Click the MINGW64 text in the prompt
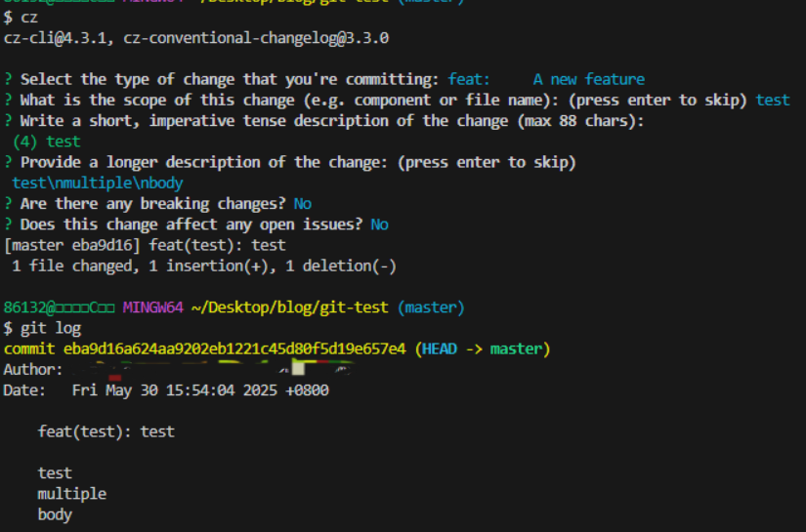 coord(155,307)
